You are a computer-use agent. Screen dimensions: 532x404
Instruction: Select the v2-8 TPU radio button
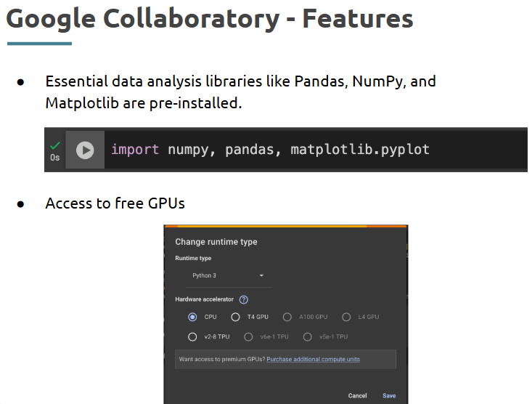pyautogui.click(x=192, y=336)
